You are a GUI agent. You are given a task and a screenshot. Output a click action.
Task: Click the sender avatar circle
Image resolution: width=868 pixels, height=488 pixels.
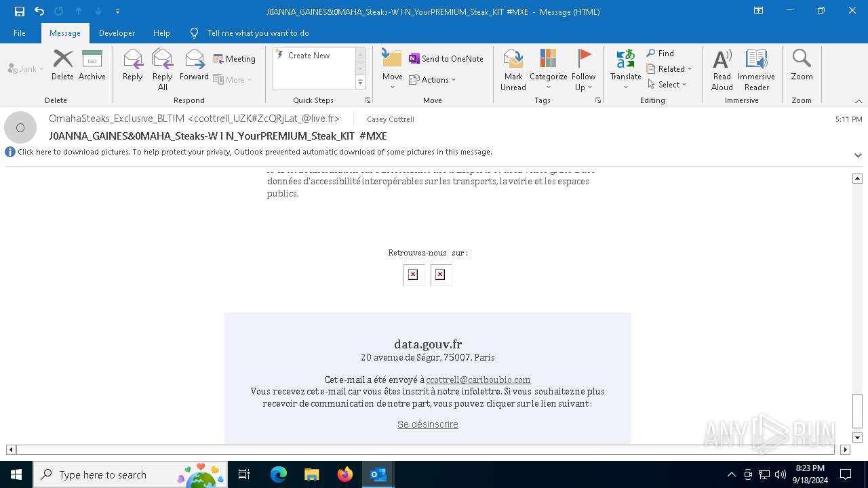pos(20,127)
